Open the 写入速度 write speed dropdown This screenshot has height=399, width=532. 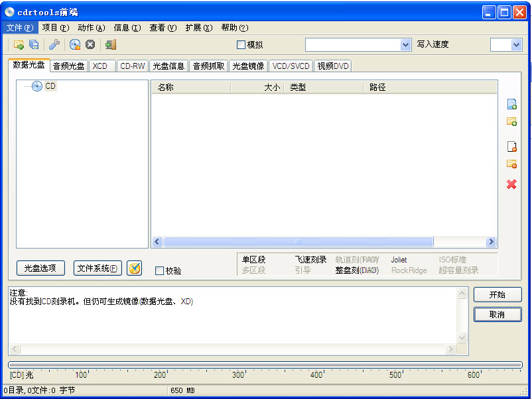tap(516, 44)
